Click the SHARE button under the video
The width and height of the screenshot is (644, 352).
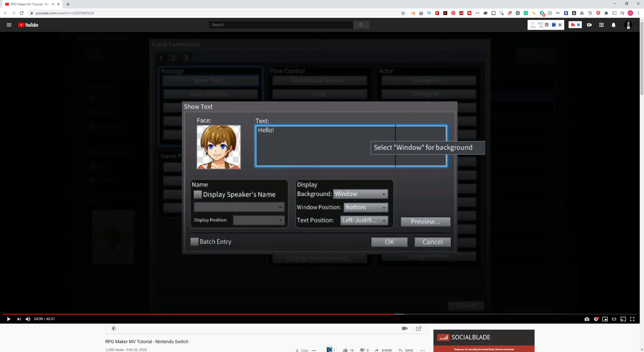tap(383, 350)
